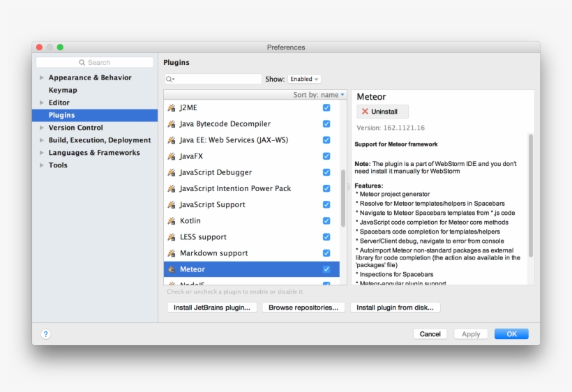Image resolution: width=572 pixels, height=392 pixels.
Task: Uncheck Markdown support plugin
Action: [x=326, y=253]
